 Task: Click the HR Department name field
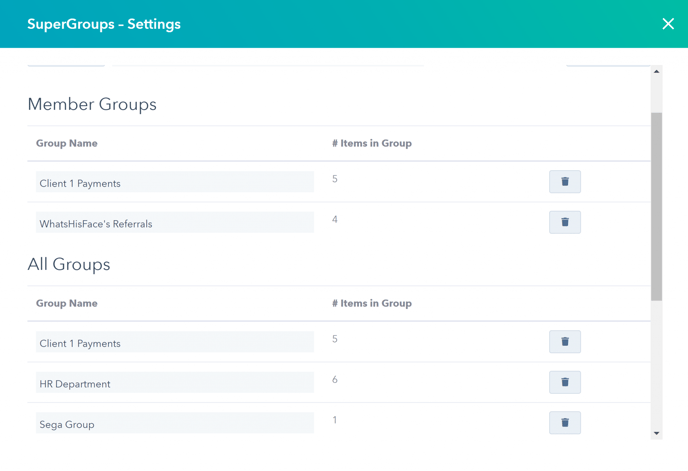point(175,382)
